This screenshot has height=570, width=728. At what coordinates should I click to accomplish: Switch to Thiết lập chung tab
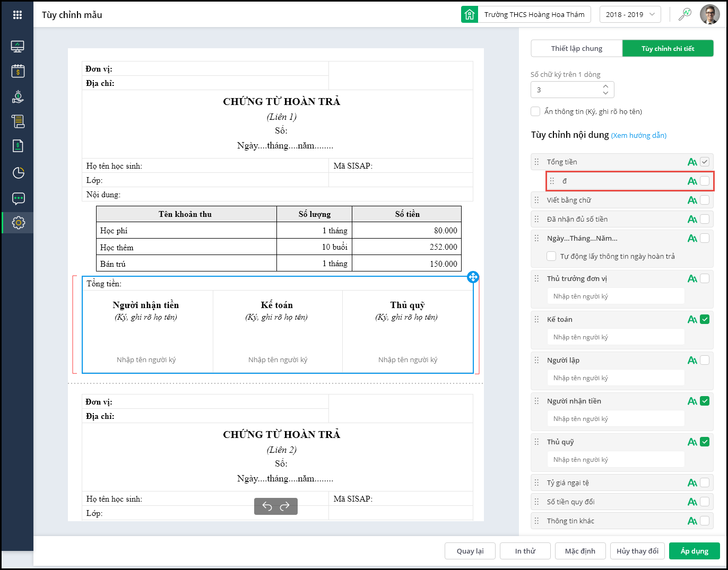point(577,48)
